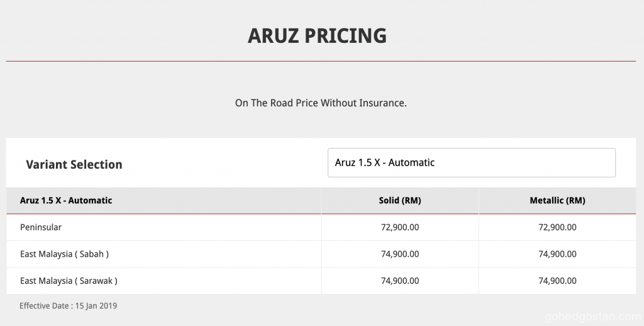Click the Sarawak Solid price 74,900.00
This screenshot has height=326, width=644.
pos(400,281)
